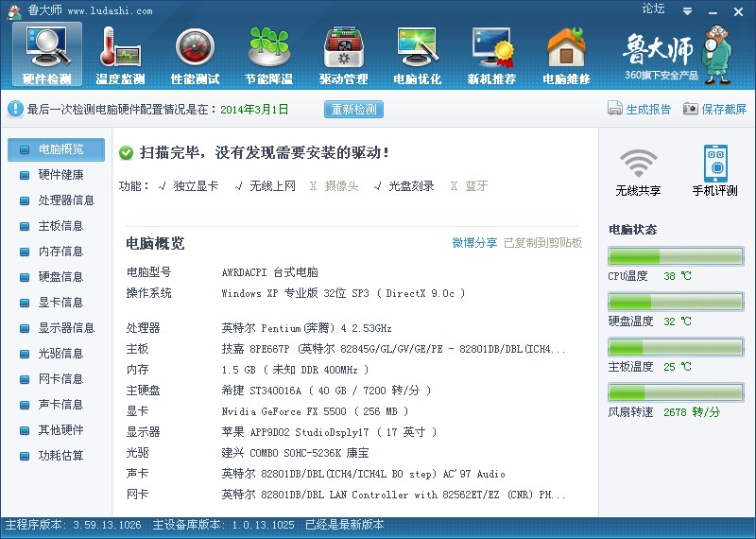The image size is (756, 539).
Task: Click the 微博分享 Weibo share link
Action: (x=474, y=243)
